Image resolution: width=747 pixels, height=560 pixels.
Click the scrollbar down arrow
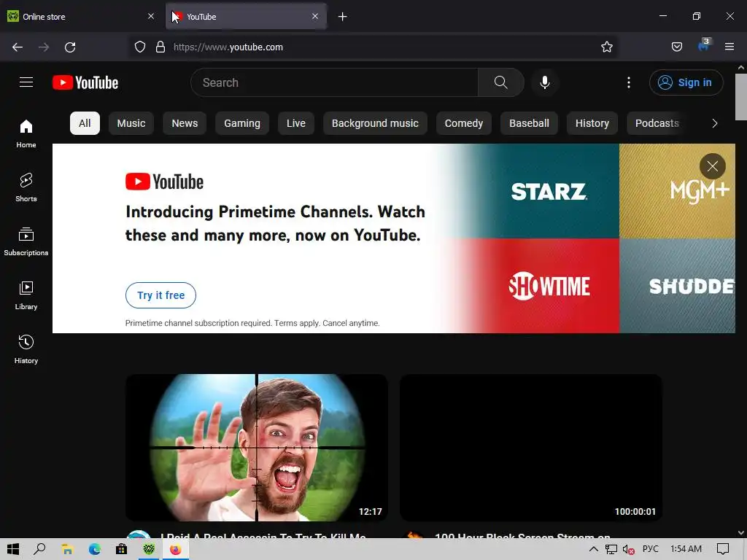[x=741, y=532]
